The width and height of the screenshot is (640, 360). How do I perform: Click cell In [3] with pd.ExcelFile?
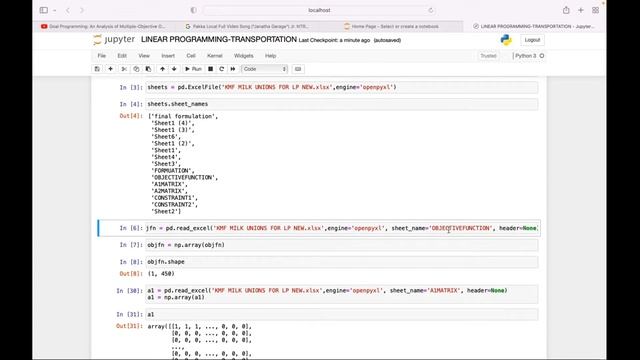[342, 87]
